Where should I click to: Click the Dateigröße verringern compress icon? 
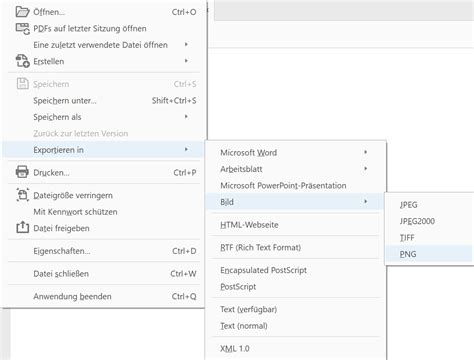pyautogui.click(x=22, y=195)
